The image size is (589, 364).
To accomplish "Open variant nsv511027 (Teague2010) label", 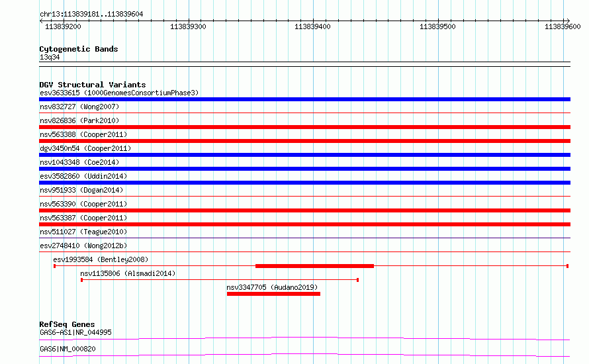I will (83, 232).
